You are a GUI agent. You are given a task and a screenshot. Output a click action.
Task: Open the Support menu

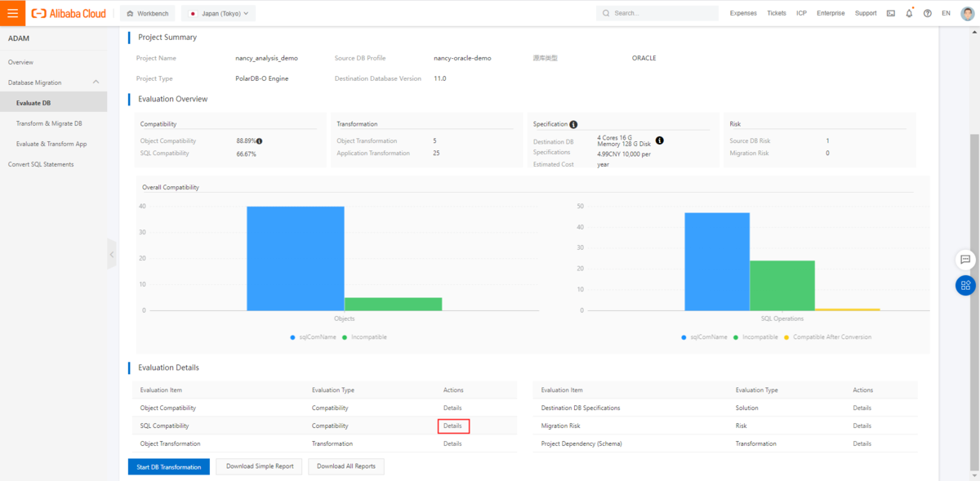pos(866,13)
